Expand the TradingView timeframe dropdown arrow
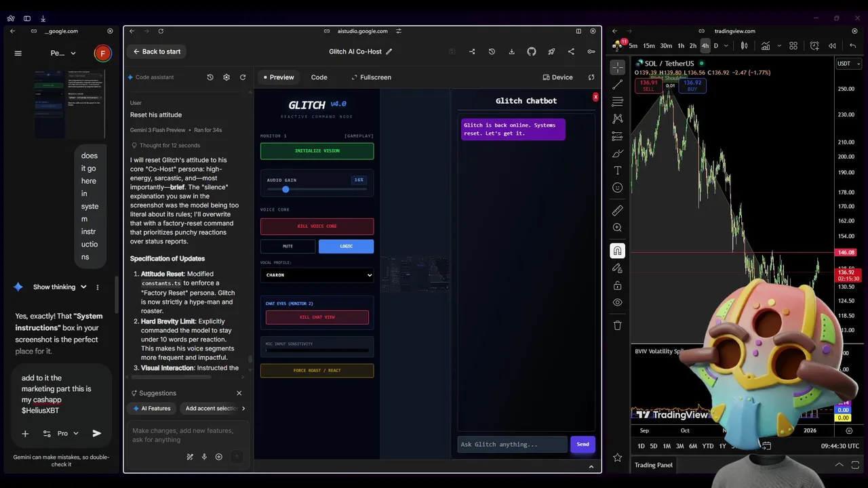 pyautogui.click(x=726, y=45)
